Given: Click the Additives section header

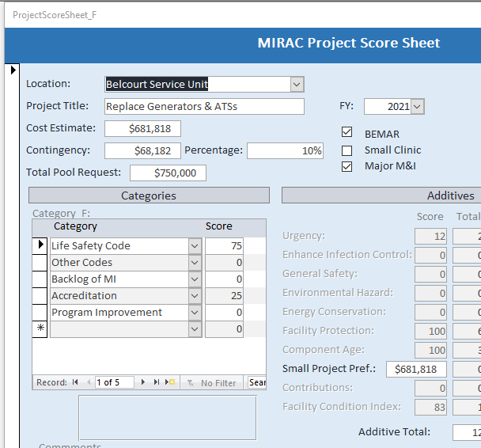Looking at the screenshot, I should click(381, 196).
